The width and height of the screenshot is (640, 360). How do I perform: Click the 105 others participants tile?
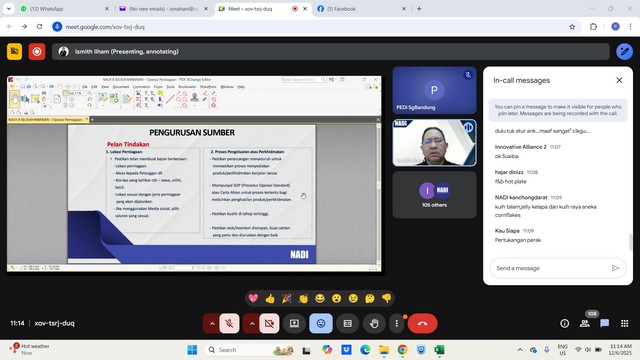tap(434, 195)
